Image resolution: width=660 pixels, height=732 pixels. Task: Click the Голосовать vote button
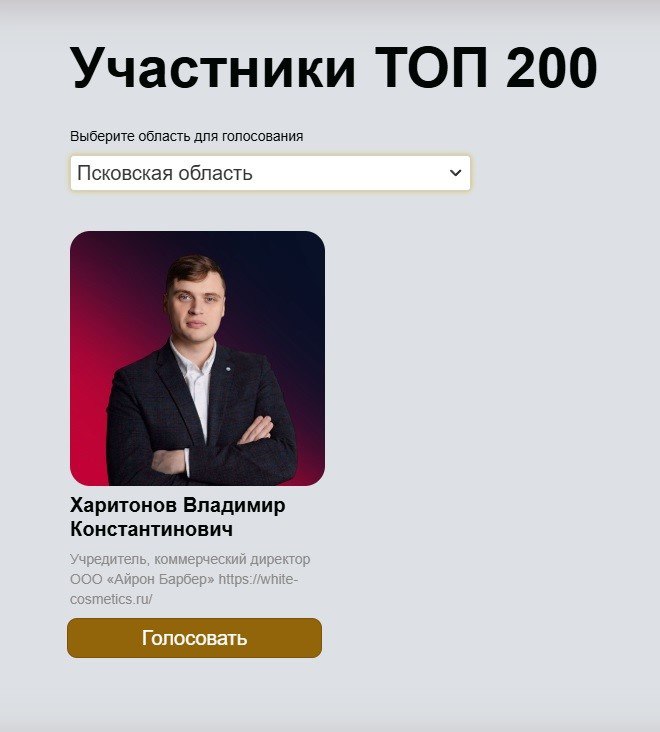click(195, 638)
